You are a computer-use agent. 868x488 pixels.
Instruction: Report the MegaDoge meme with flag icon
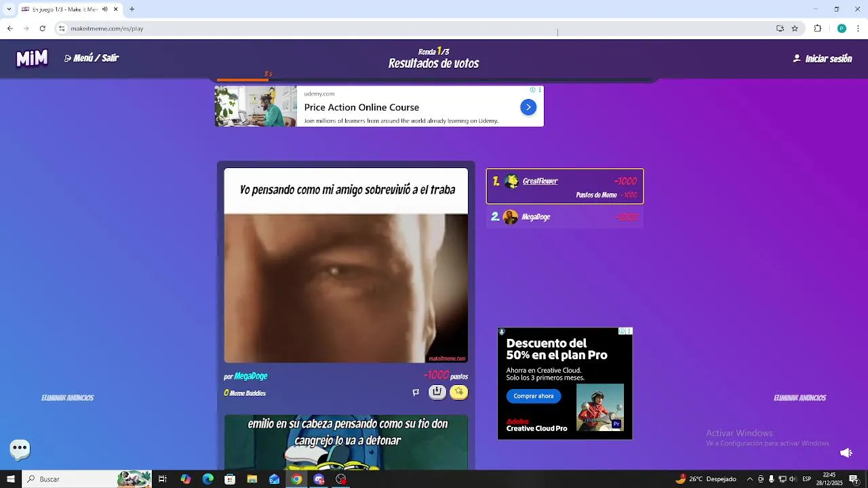[416, 392]
